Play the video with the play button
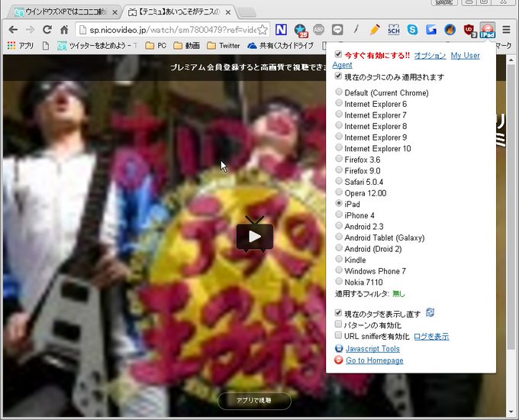519x420 pixels. coord(254,237)
